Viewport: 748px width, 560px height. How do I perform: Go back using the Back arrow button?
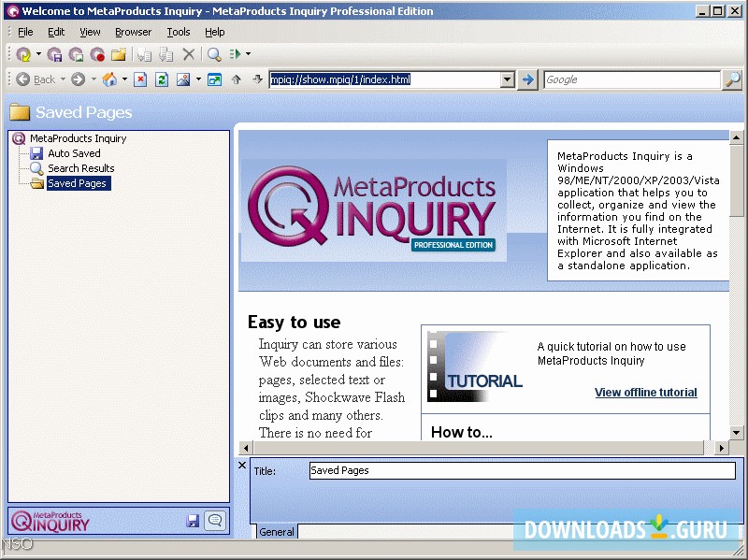coord(36,79)
